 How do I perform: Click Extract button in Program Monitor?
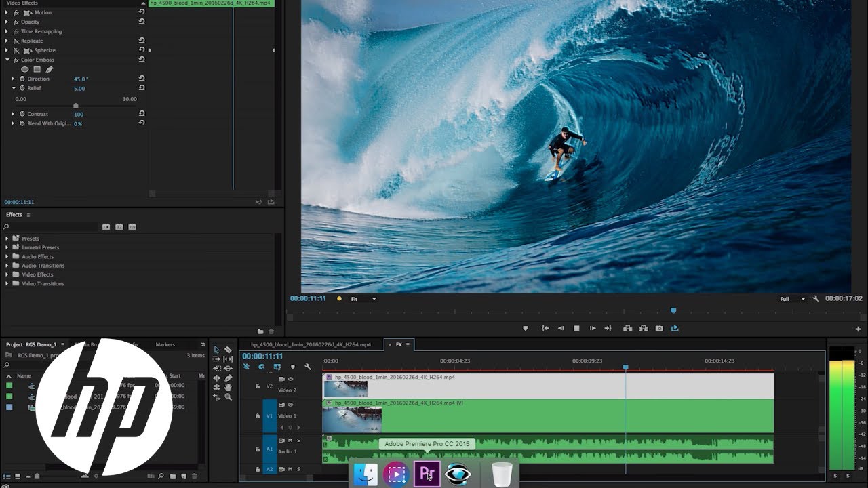tap(643, 328)
